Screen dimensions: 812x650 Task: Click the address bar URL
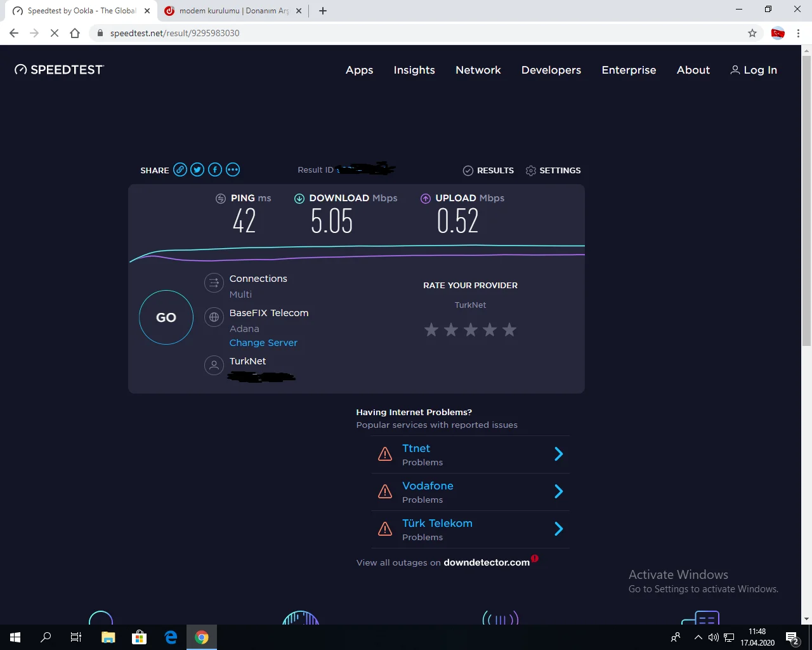click(x=175, y=33)
